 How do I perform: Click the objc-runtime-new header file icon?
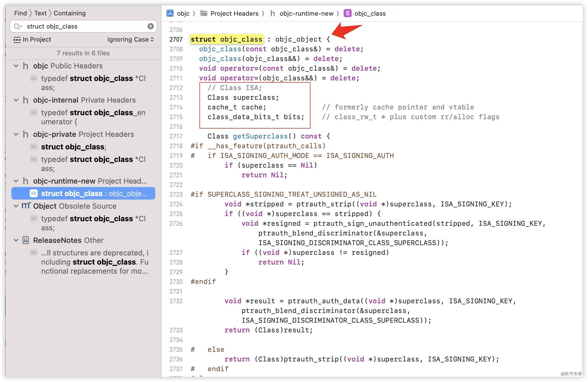pyautogui.click(x=273, y=13)
